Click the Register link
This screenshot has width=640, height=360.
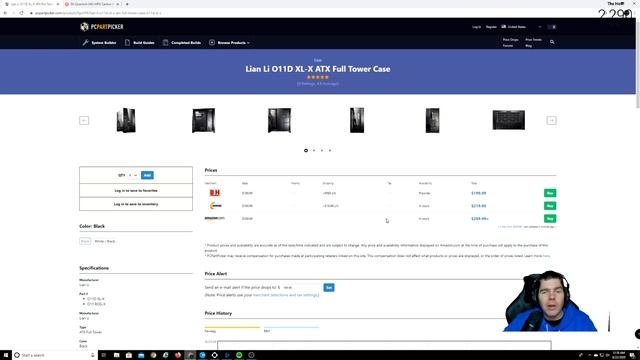point(491,27)
